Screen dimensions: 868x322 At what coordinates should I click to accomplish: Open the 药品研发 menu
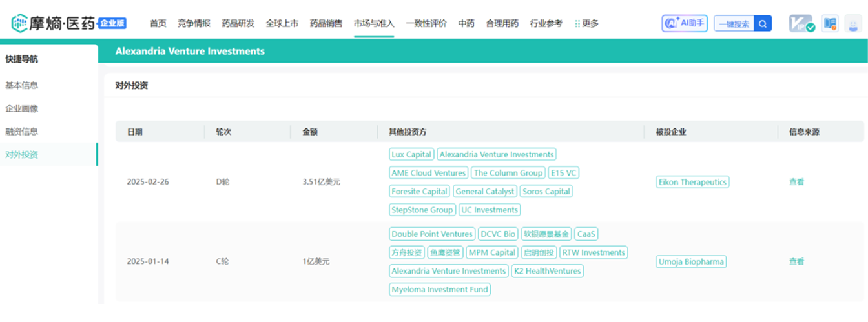238,23
